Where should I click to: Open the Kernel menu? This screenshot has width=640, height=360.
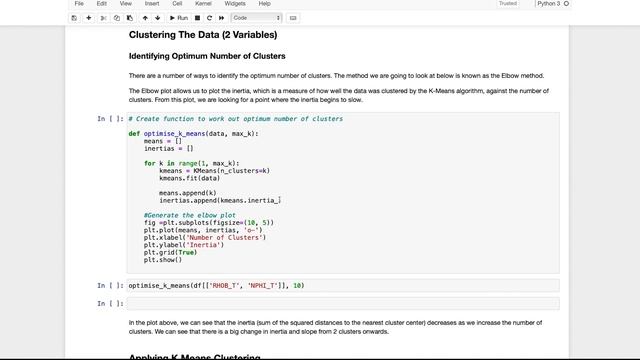click(203, 4)
